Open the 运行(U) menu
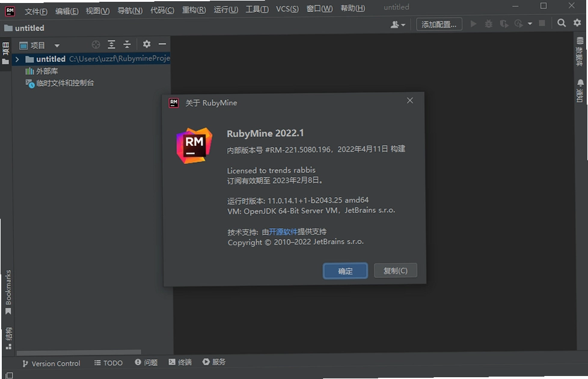Image resolution: width=588 pixels, height=379 pixels. (225, 10)
